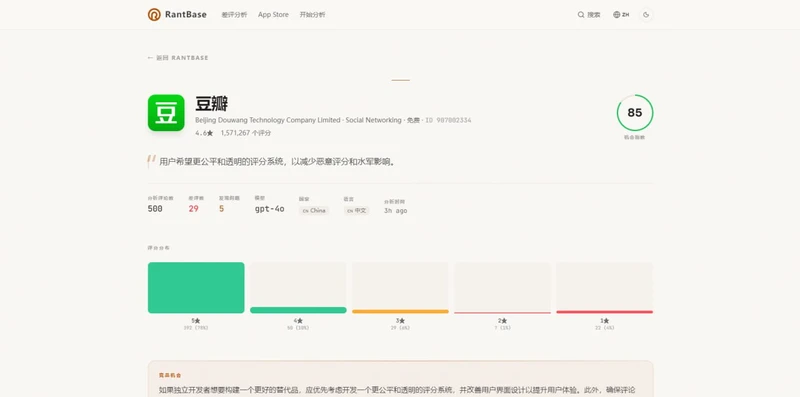Click the 3h ago analysis time
The width and height of the screenshot is (800, 397).
(395, 211)
